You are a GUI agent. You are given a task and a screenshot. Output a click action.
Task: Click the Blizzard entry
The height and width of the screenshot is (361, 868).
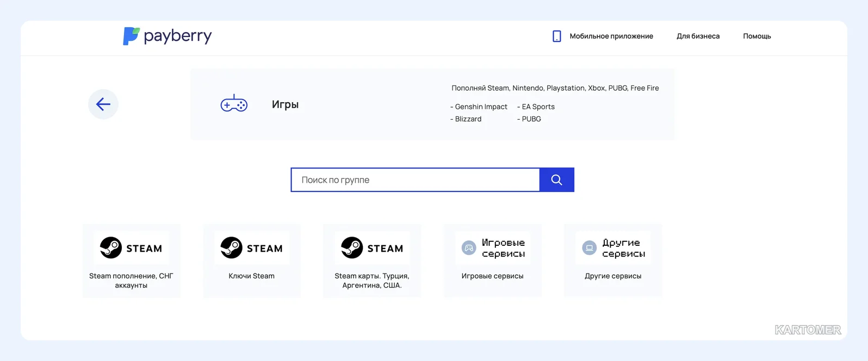click(466, 119)
